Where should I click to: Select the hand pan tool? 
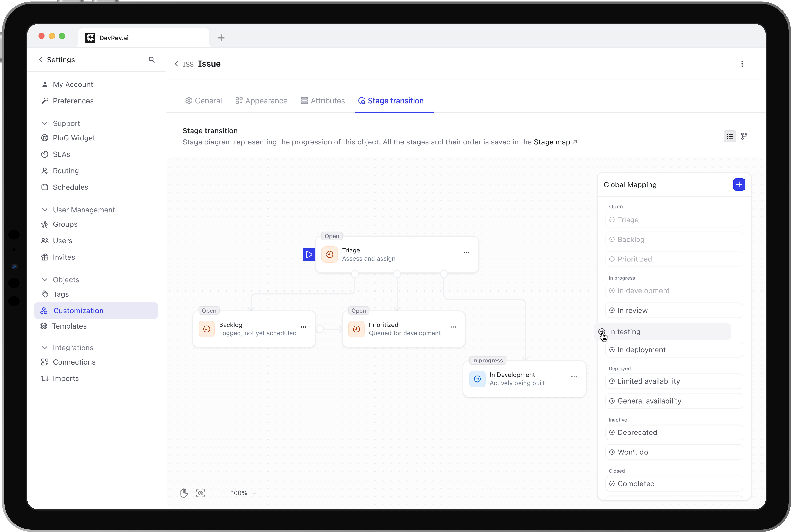184,493
